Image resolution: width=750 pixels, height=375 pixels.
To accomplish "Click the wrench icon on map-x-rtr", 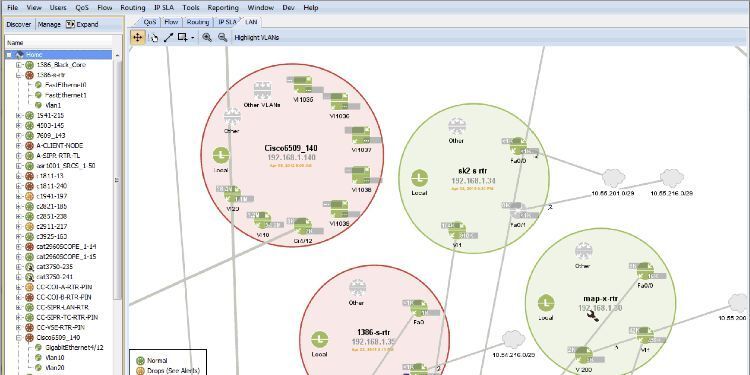I will pyautogui.click(x=593, y=315).
